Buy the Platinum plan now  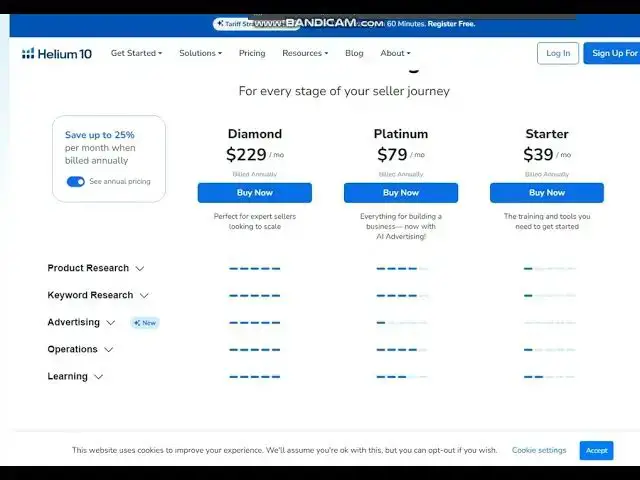401,193
